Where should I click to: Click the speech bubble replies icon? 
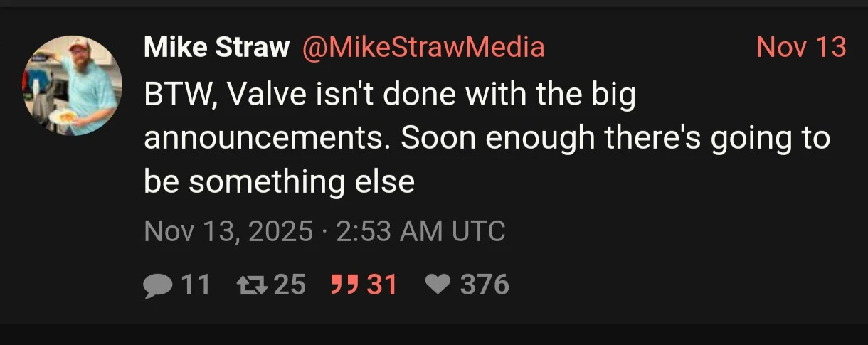click(158, 285)
